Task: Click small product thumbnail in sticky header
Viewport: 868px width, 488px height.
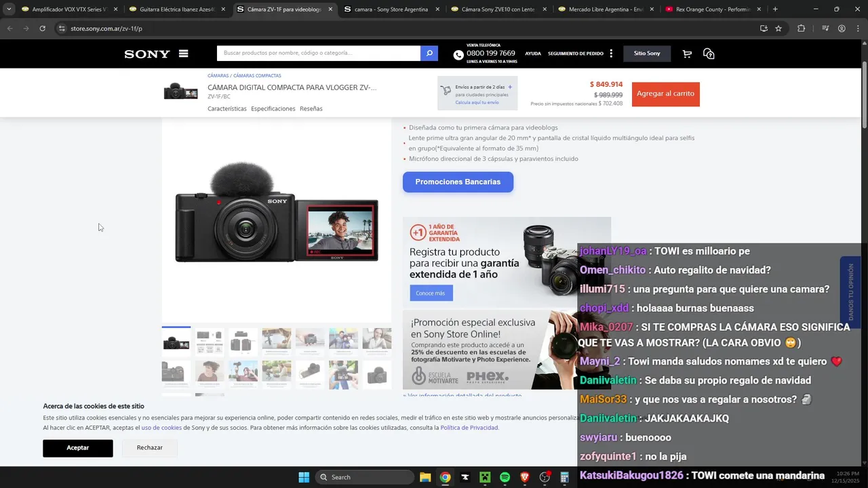Action: (181, 91)
